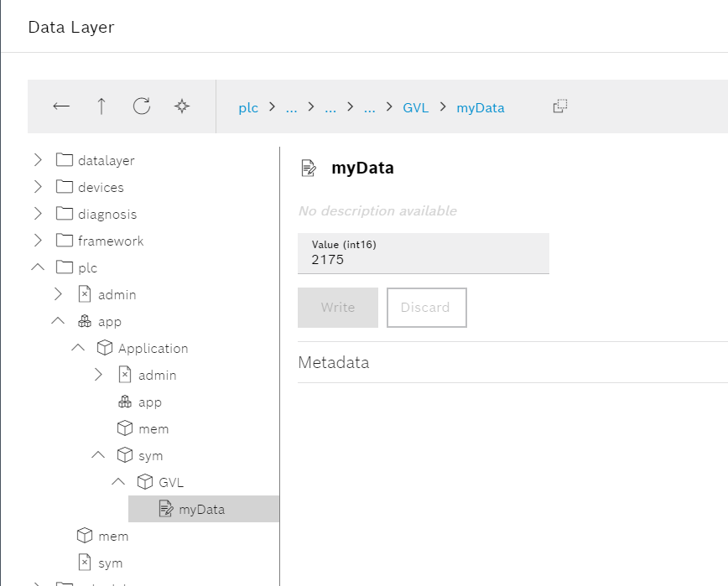Open the Metadata section
This screenshot has width=728, height=586.
tap(334, 362)
